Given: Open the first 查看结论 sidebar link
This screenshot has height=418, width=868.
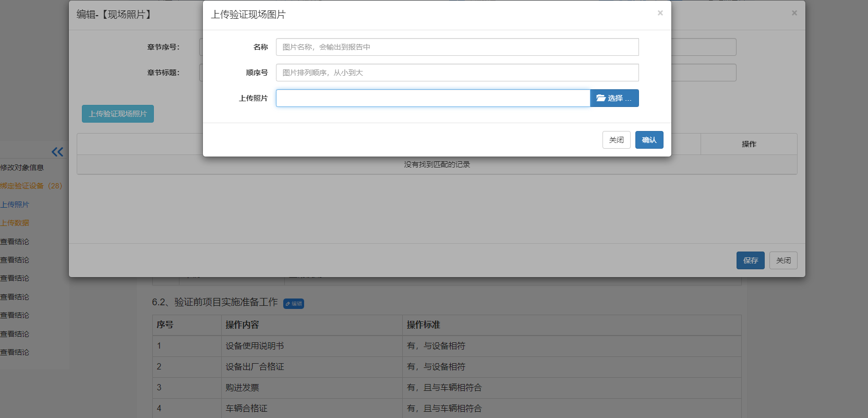Looking at the screenshot, I should click(15, 242).
